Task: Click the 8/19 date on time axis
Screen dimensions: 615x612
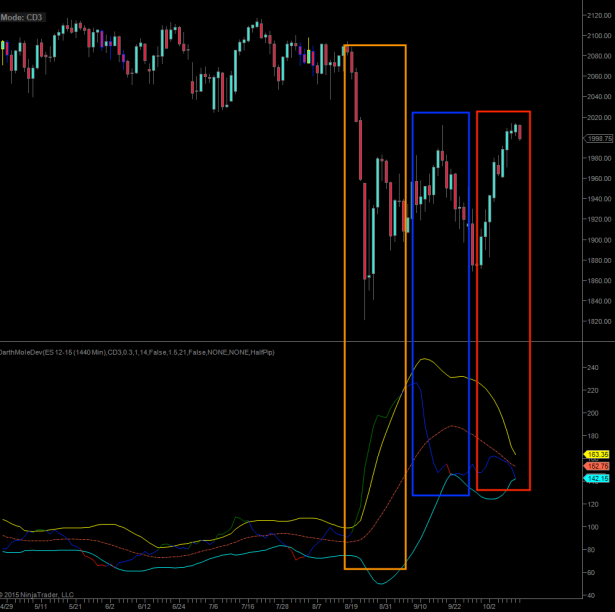Action: click(x=352, y=605)
